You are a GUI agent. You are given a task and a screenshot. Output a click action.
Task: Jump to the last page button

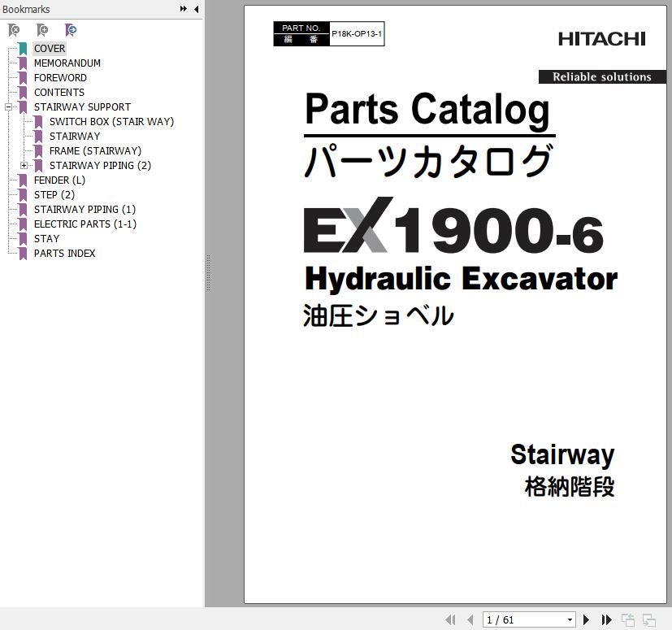(606, 619)
